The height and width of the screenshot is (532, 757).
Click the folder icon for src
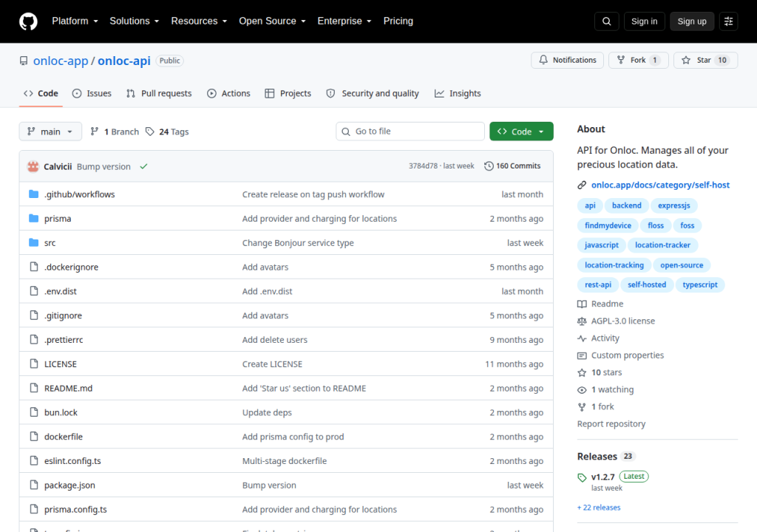click(34, 242)
